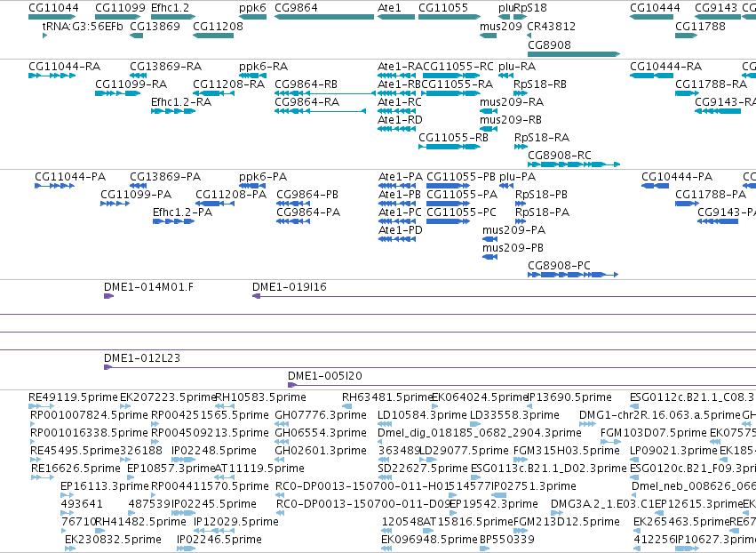Open the RpS18-RB transcript label
Screen dimensions: 756x553
(540, 84)
